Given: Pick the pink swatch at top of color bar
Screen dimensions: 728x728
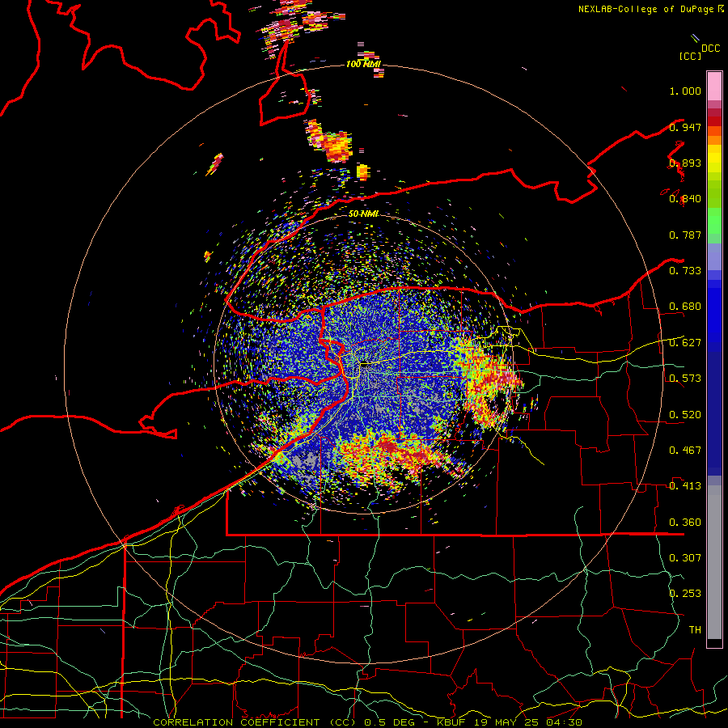Looking at the screenshot, I should click(x=714, y=86).
